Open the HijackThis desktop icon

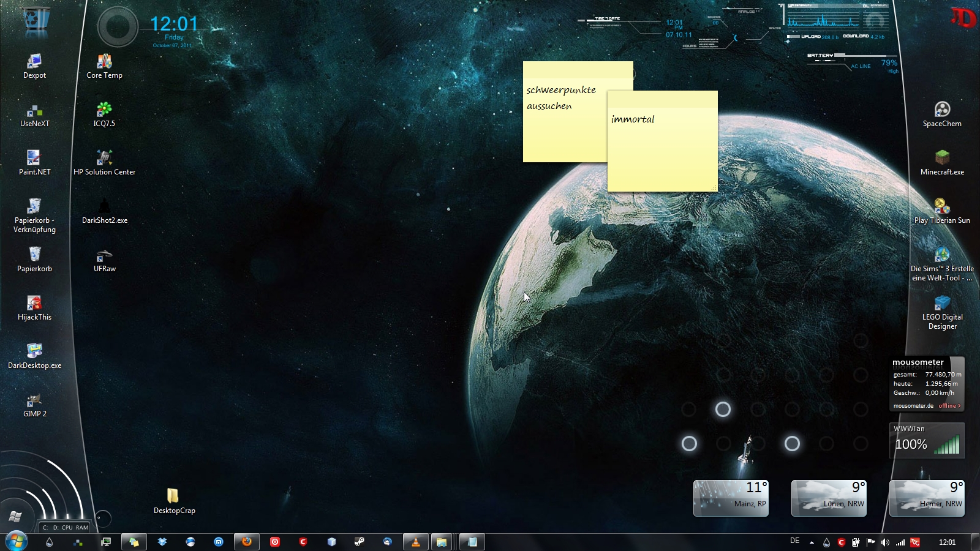pos(34,304)
